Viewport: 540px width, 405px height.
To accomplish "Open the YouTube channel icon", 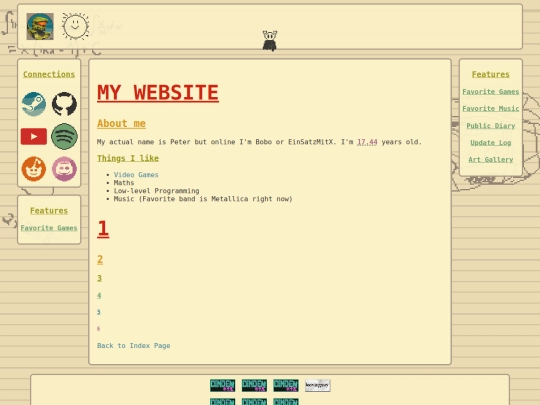I will [34, 136].
